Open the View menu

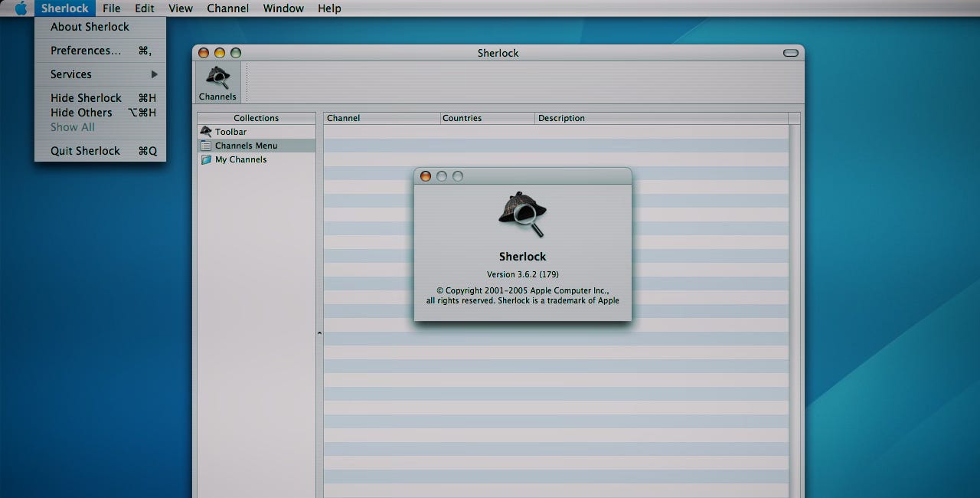(181, 8)
